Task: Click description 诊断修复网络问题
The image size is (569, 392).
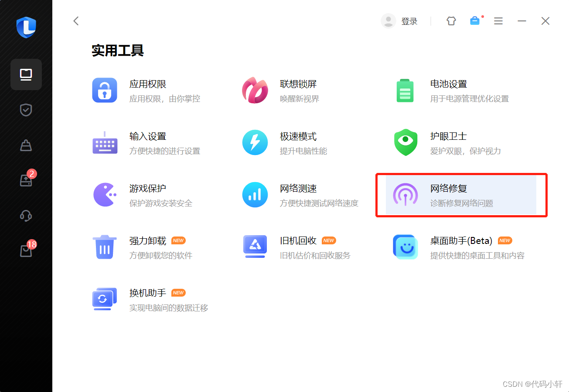Action: point(462,203)
